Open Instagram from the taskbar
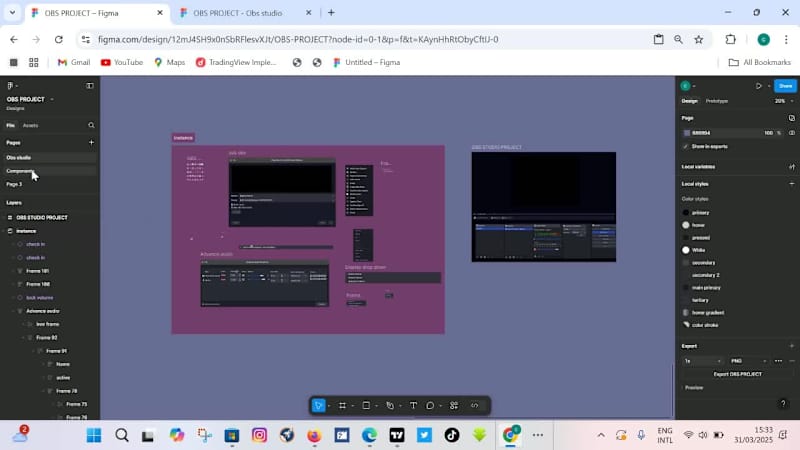 point(259,435)
